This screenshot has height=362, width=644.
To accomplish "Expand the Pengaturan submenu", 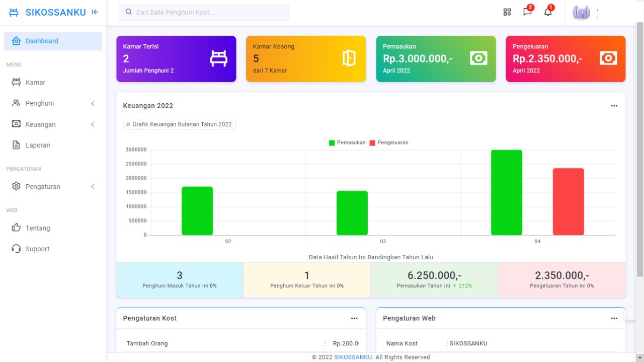I will [92, 186].
